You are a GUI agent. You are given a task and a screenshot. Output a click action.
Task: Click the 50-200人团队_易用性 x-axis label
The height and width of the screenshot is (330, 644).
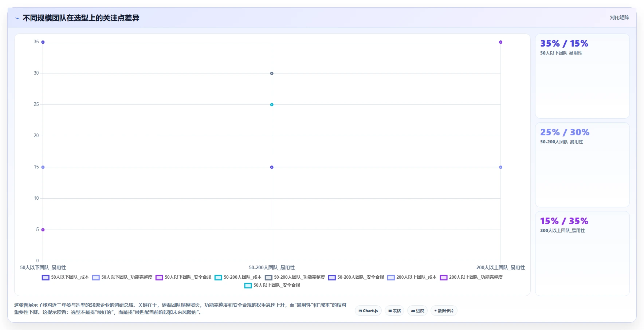click(272, 268)
